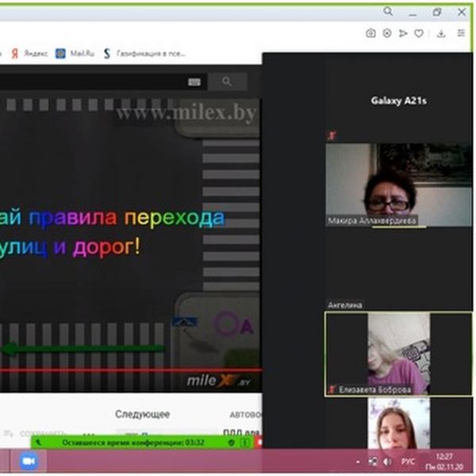
Task: Click the paper plane send icon
Action: pos(403,33)
